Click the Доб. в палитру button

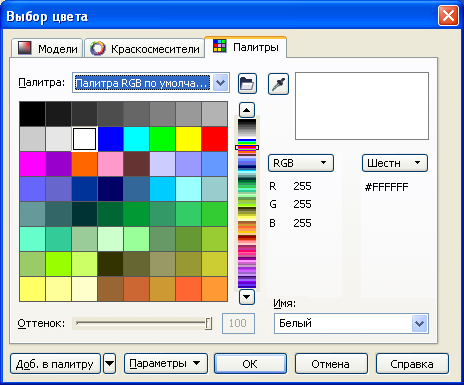point(55,364)
